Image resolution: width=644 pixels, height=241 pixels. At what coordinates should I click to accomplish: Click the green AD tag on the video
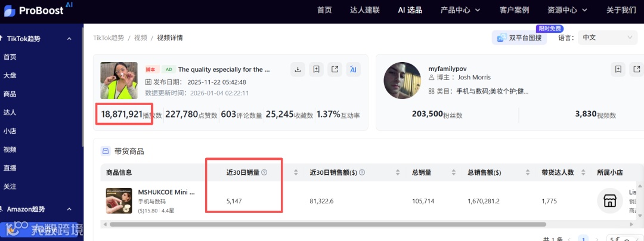coord(168,69)
